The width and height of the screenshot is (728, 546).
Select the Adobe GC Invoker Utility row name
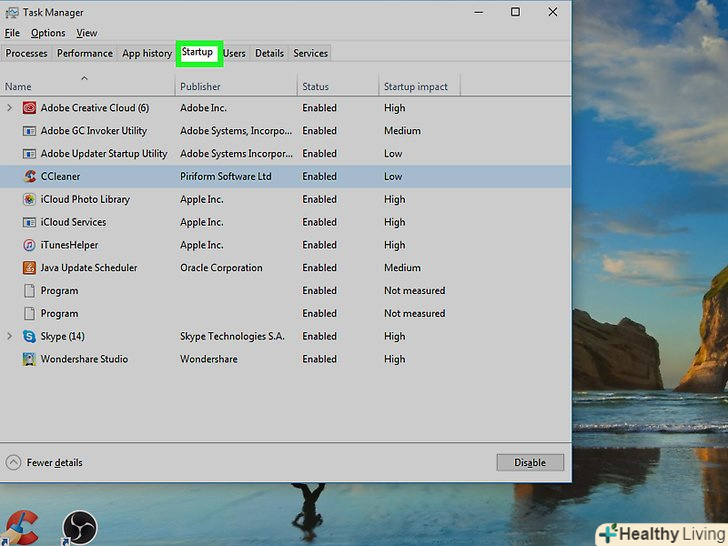click(x=94, y=131)
